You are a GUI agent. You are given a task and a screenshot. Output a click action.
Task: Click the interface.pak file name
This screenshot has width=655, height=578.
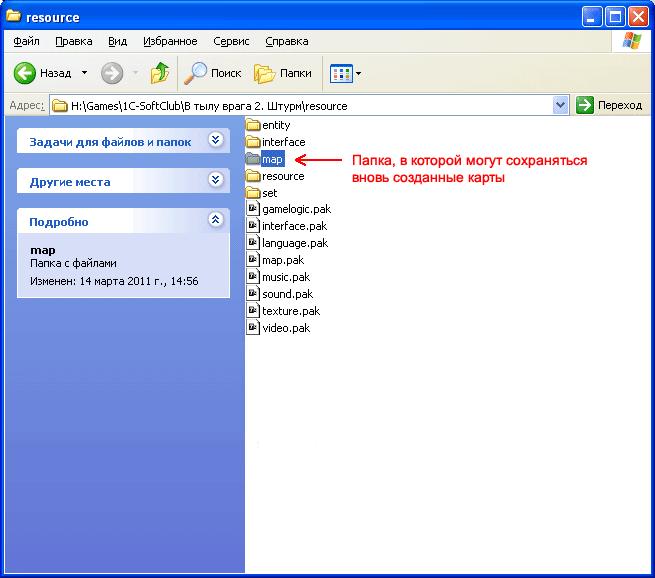tap(294, 226)
